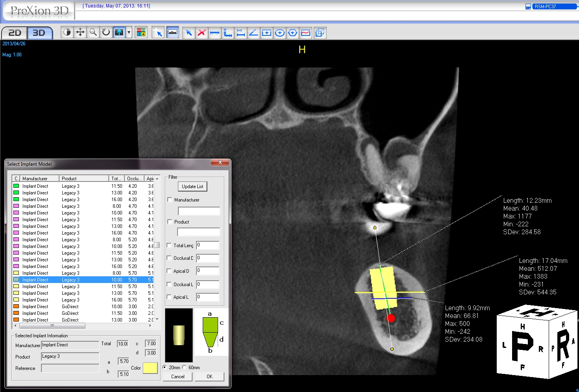579x392 pixels.
Task: Select the Legacy 3 row with 8.00 5.70
Action: 83,273
